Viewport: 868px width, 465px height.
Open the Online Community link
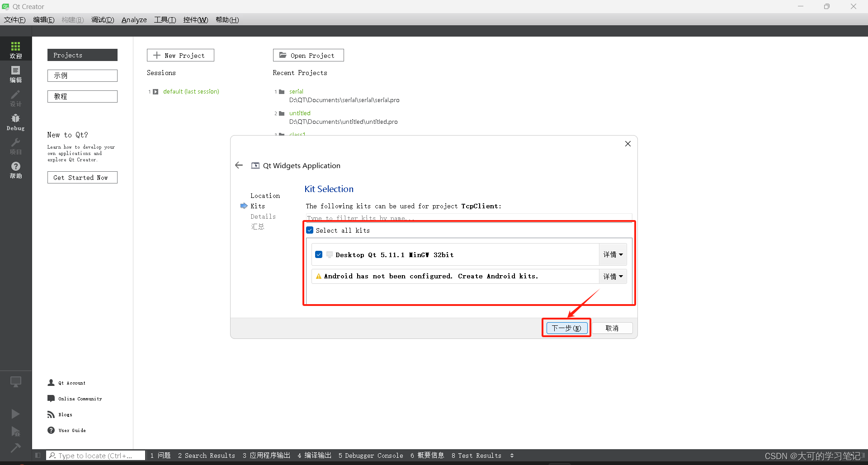pyautogui.click(x=80, y=399)
